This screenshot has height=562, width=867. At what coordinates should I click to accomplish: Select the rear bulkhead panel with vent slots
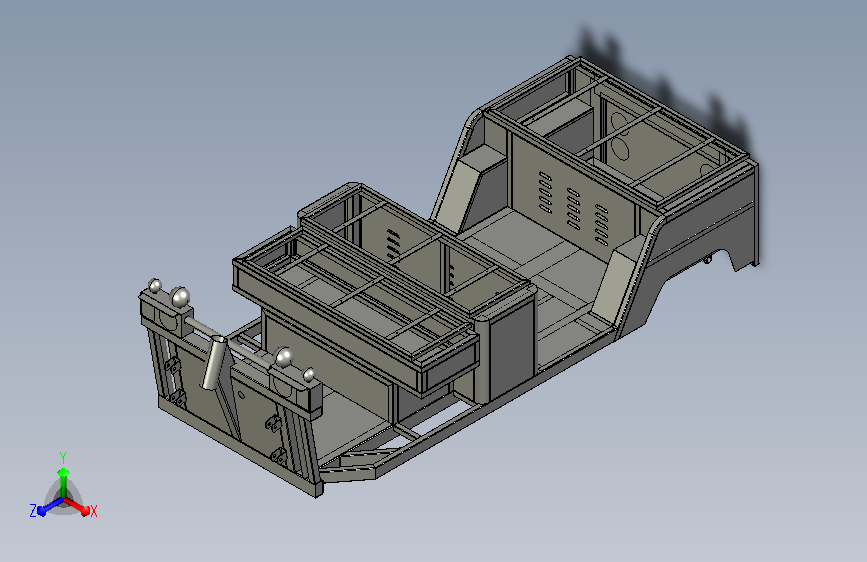click(575, 199)
